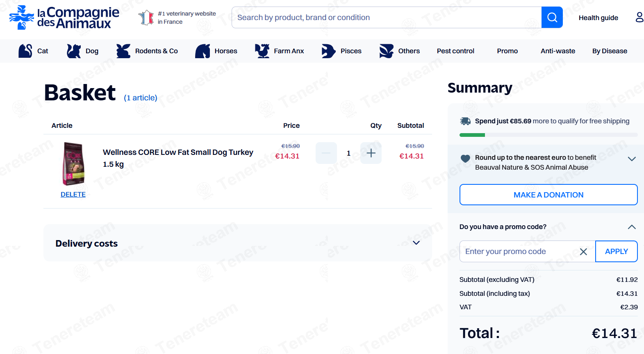
Task: Click the horse head icon
Action: pyautogui.click(x=203, y=51)
